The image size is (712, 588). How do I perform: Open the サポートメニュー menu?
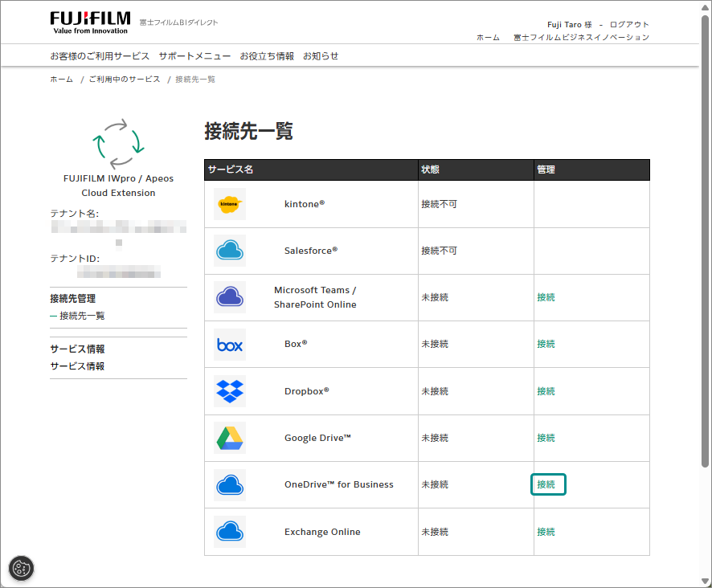click(x=194, y=56)
